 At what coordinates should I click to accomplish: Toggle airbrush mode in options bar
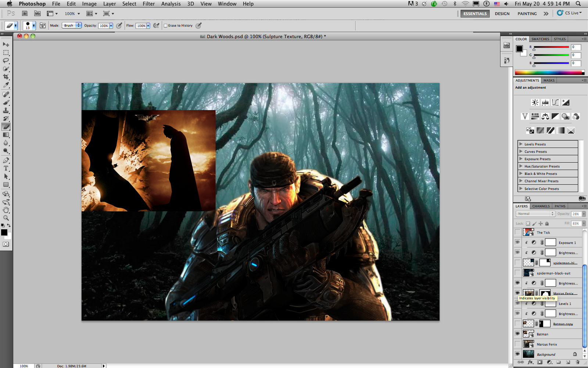(156, 25)
